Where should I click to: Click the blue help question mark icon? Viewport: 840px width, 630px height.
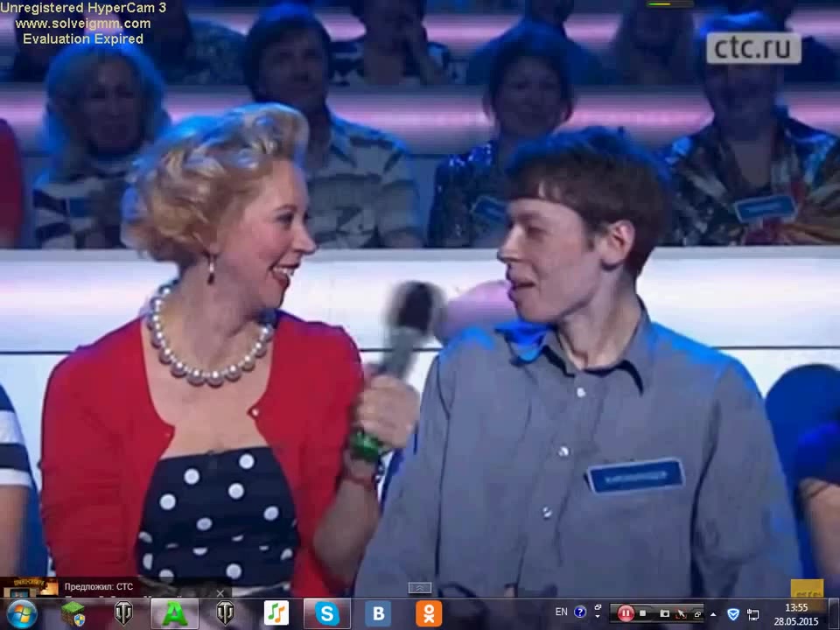pos(580,612)
